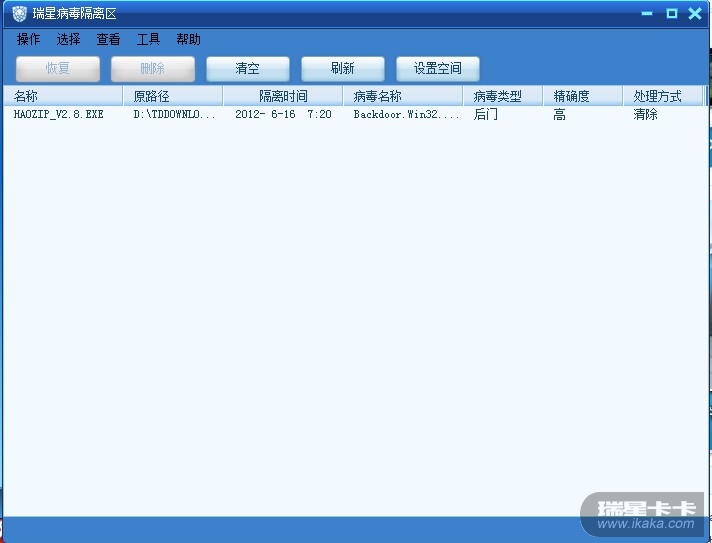The height and width of the screenshot is (543, 712).
Task: Click the Backdoor.Win32.... virus name cell
Action: [406, 114]
